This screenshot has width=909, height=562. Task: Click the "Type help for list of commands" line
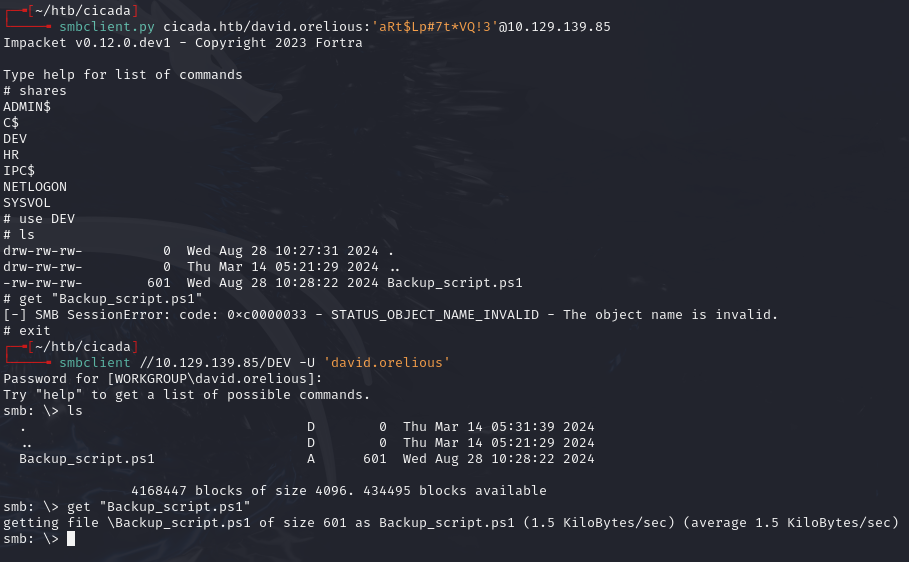(x=123, y=75)
